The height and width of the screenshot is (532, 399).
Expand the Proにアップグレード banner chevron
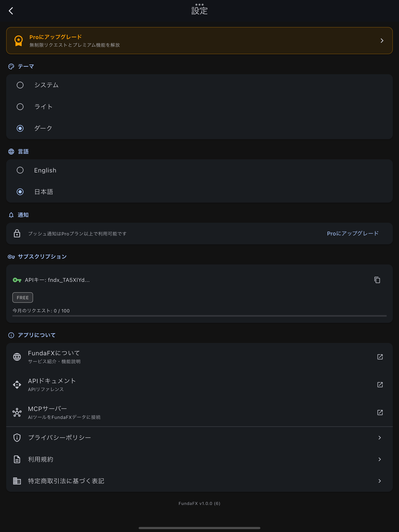tap(382, 41)
